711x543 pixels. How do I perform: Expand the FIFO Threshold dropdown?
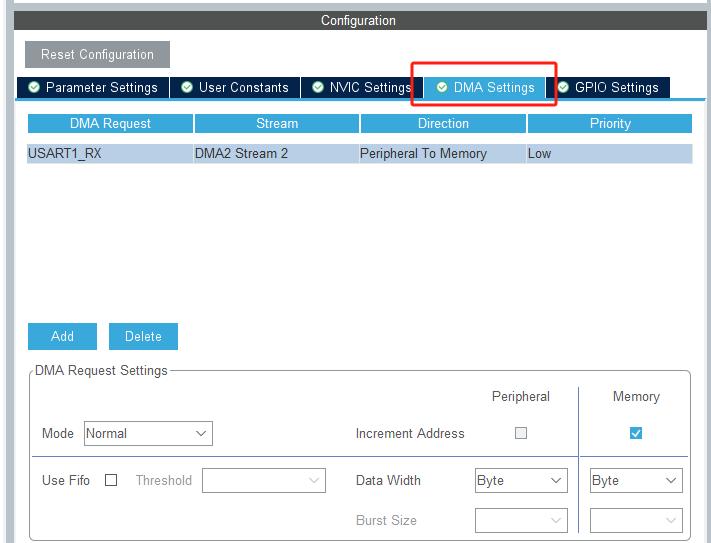[x=264, y=480]
